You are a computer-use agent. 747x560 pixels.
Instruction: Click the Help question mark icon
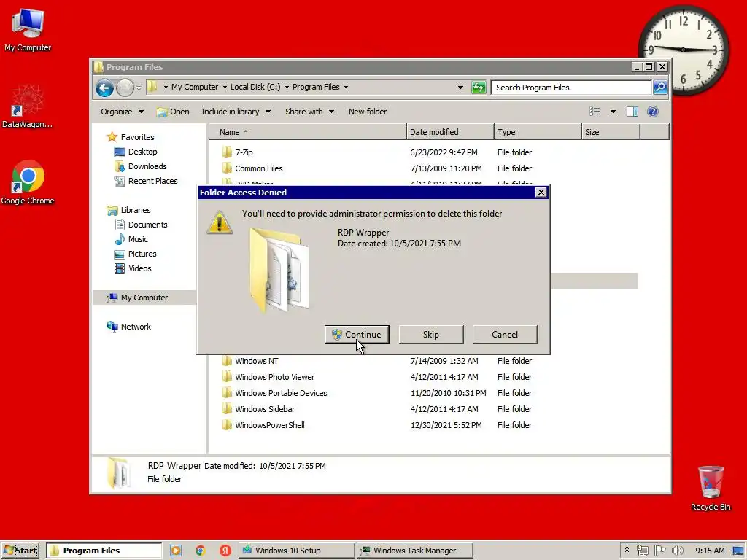click(653, 112)
